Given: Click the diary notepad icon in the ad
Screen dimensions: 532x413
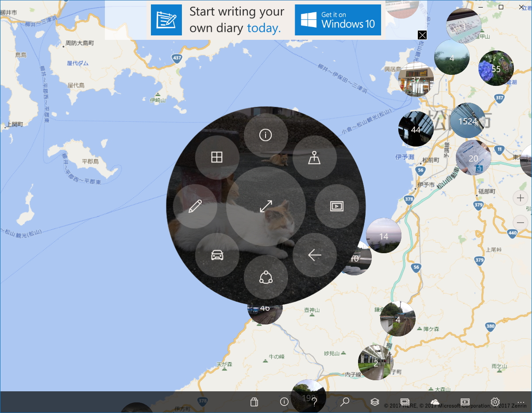Looking at the screenshot, I should click(166, 20).
